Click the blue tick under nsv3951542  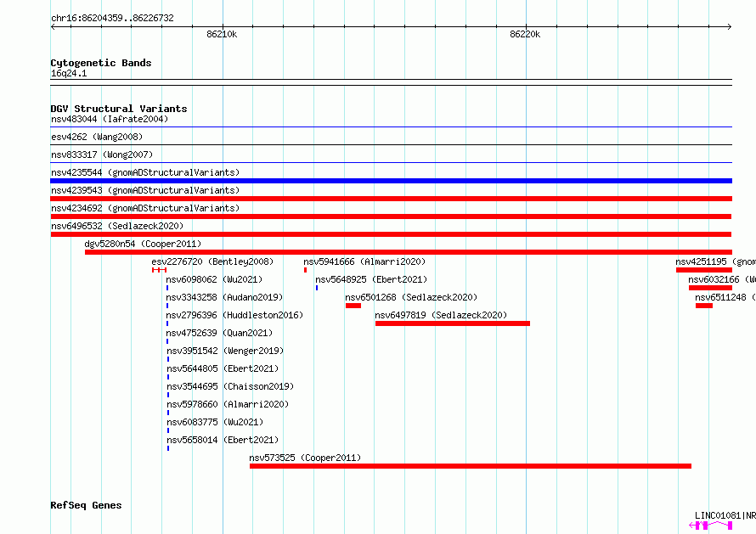point(168,359)
